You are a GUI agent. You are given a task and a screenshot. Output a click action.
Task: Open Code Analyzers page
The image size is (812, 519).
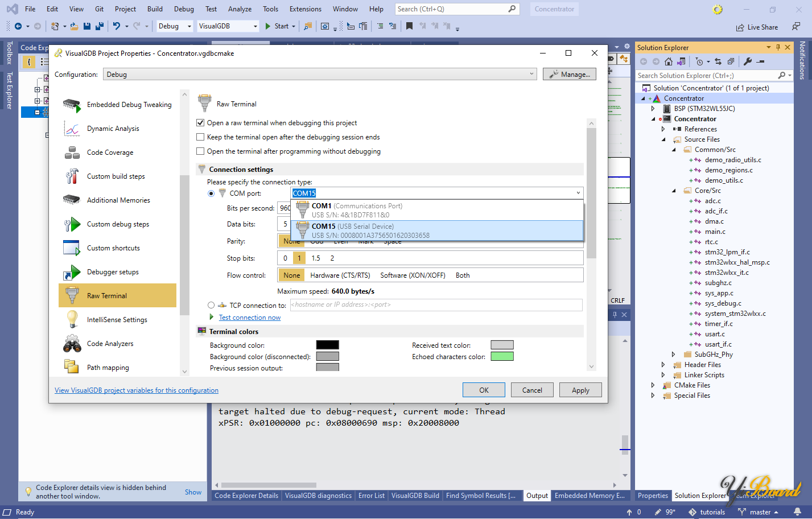pyautogui.click(x=117, y=344)
